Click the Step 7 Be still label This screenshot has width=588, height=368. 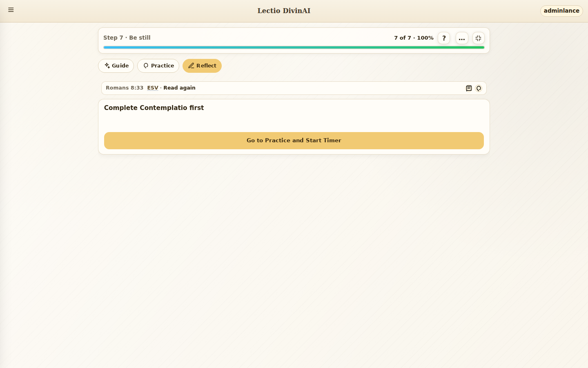point(127,38)
